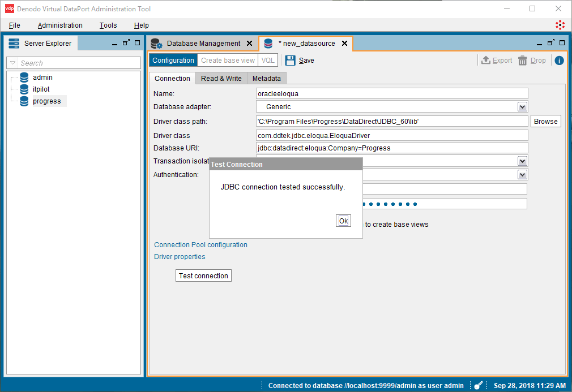Click the Browse button for driver path
Image resolution: width=572 pixels, height=392 pixels.
[x=545, y=122]
